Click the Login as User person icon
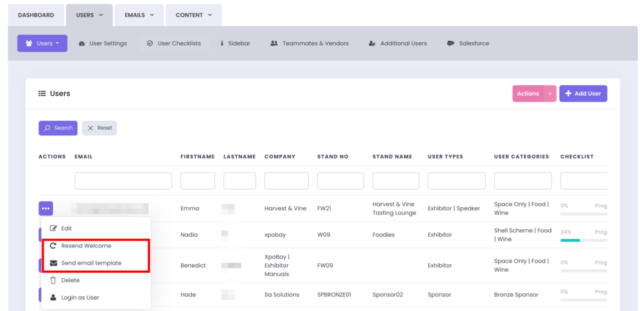 (x=53, y=297)
